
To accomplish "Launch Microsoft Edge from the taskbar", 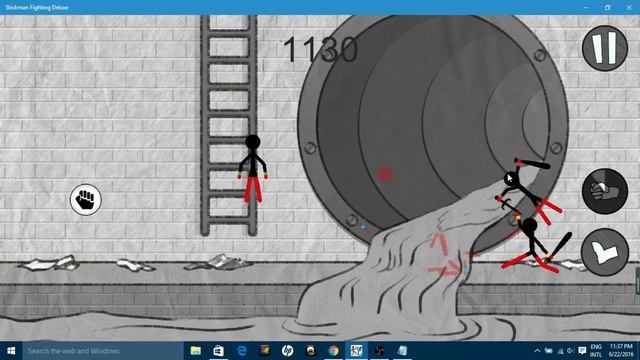I will pyautogui.click(x=242, y=351).
